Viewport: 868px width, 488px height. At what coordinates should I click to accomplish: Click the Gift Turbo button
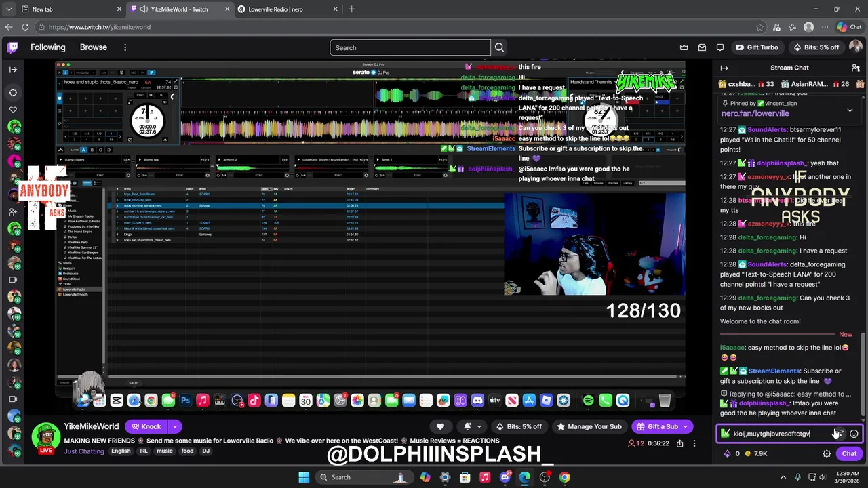[757, 47]
